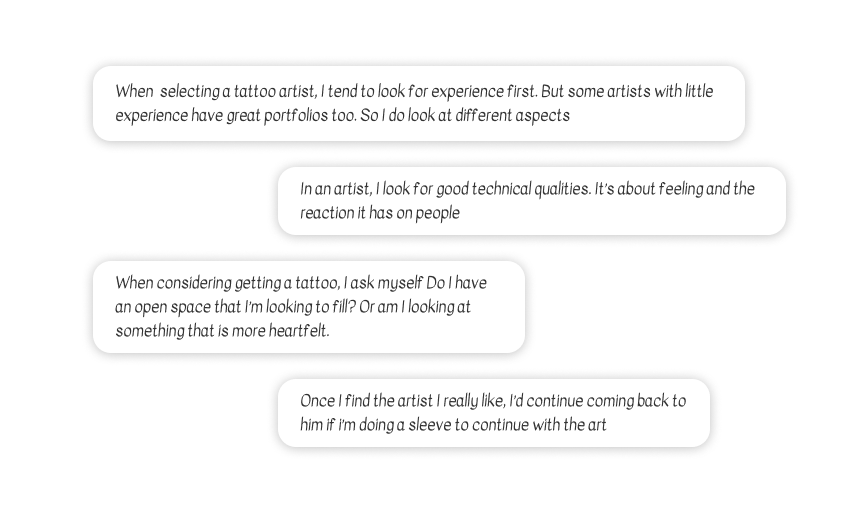Click the words "It's about feeling and the"
Screen dimensions: 855x527
point(675,189)
